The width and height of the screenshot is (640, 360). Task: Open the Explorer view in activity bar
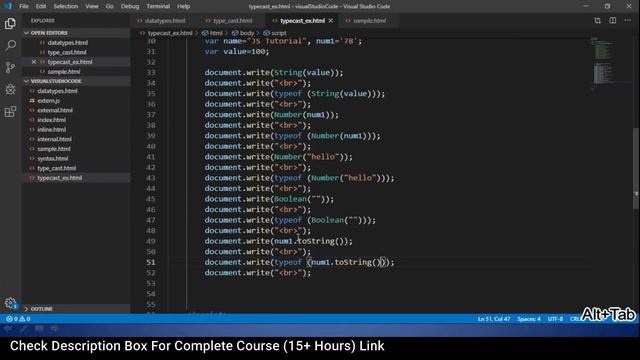coord(10,24)
